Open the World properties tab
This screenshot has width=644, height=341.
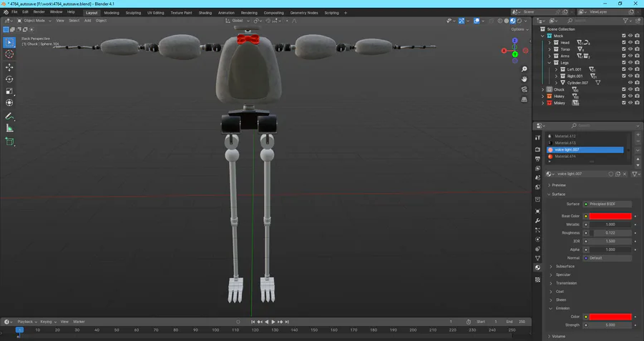click(x=537, y=187)
